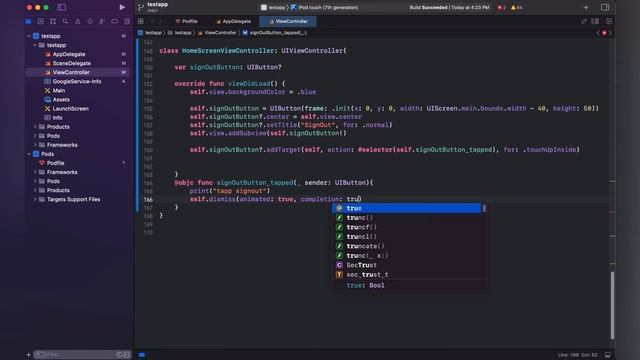The width and height of the screenshot is (640, 360).
Task: Jump to previous issue arrow
Action: (x=598, y=33)
